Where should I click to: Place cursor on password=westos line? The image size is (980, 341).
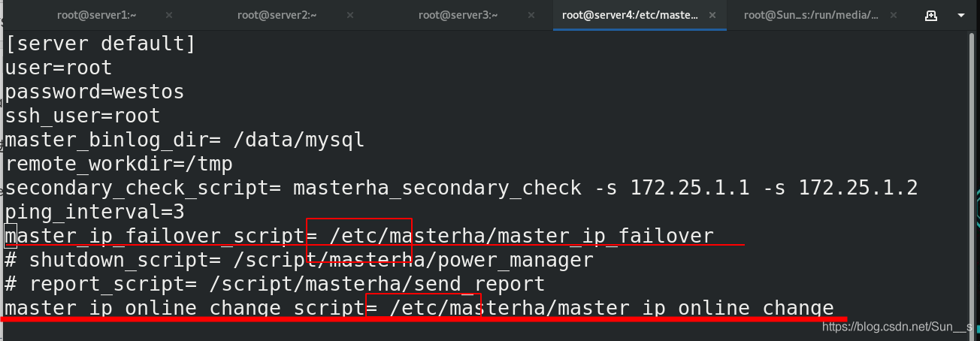95,92
